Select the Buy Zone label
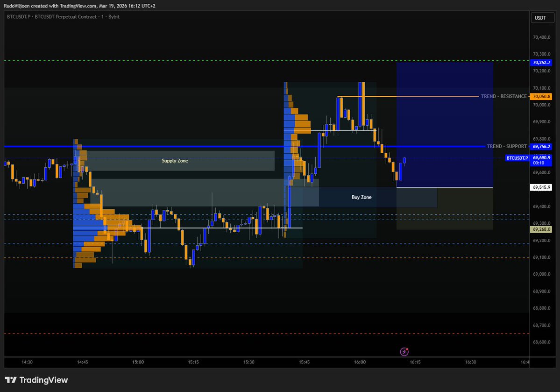The height and width of the screenshot is (392, 560). tap(362, 197)
